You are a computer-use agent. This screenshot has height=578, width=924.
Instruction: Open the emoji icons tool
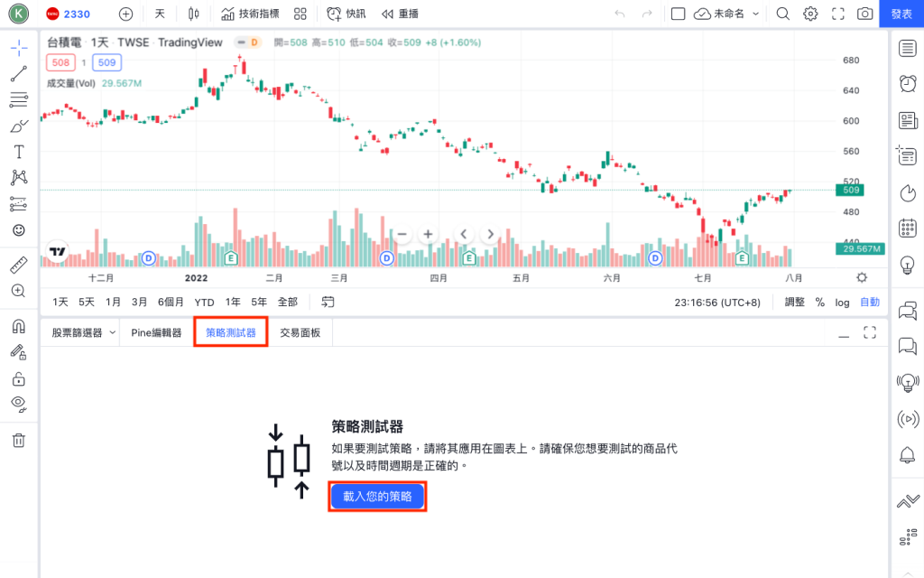click(19, 230)
